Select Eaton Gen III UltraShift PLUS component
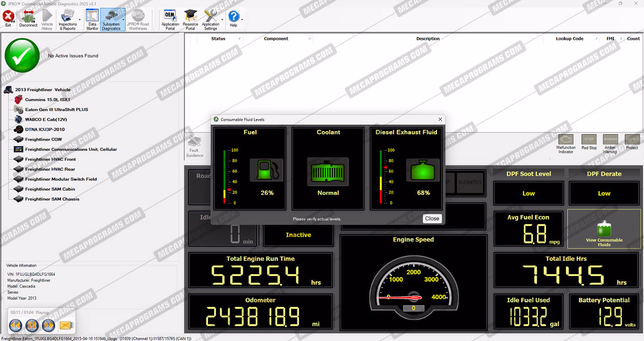This screenshot has height=341, width=644. pyautogui.click(x=57, y=109)
